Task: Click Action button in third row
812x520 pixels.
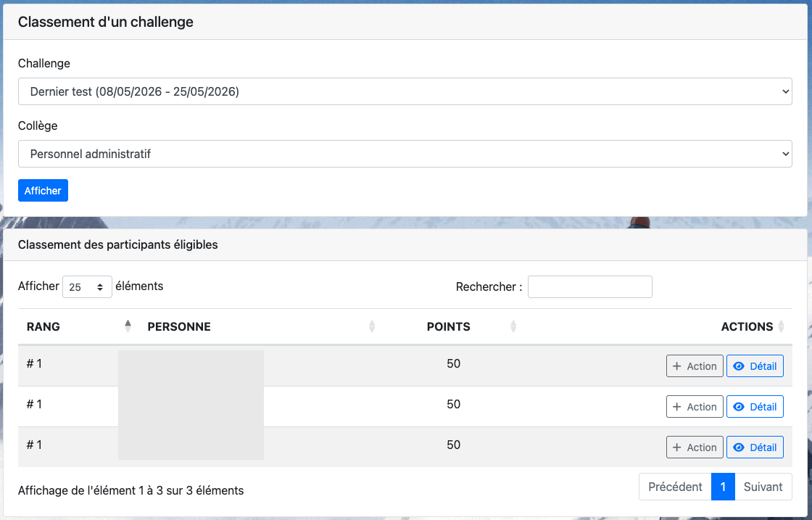Action: click(695, 447)
